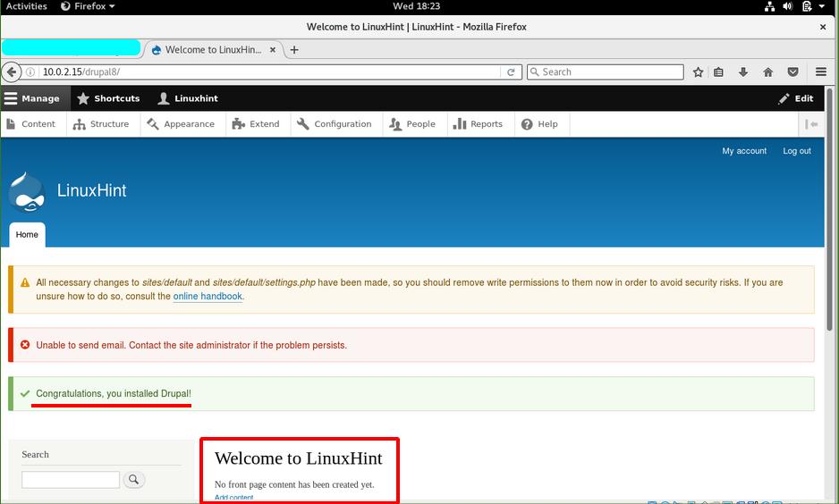Open the downloads arrow icon
The width and height of the screenshot is (839, 504).
(743, 71)
